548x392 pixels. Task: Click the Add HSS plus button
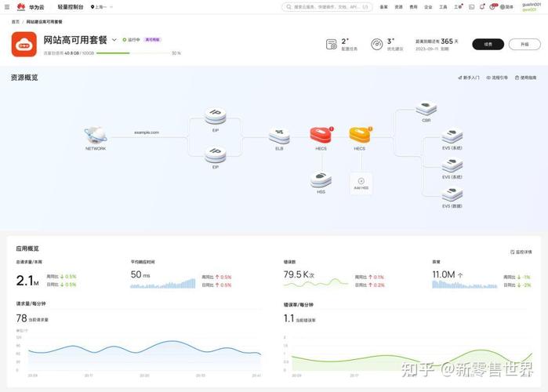pos(361,183)
